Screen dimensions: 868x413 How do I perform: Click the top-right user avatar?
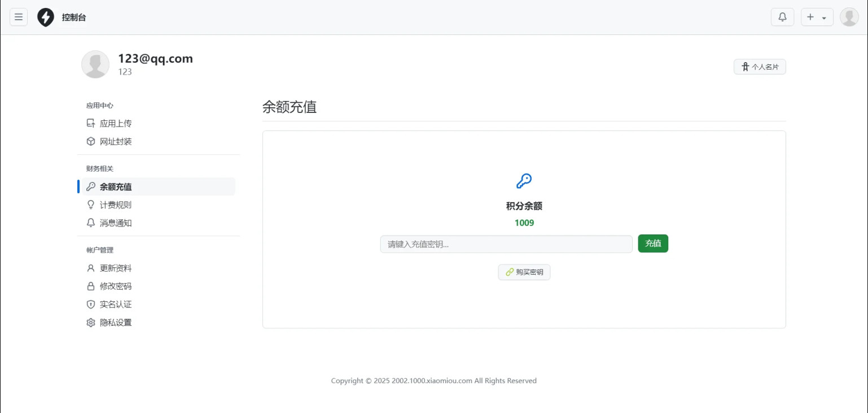[849, 17]
